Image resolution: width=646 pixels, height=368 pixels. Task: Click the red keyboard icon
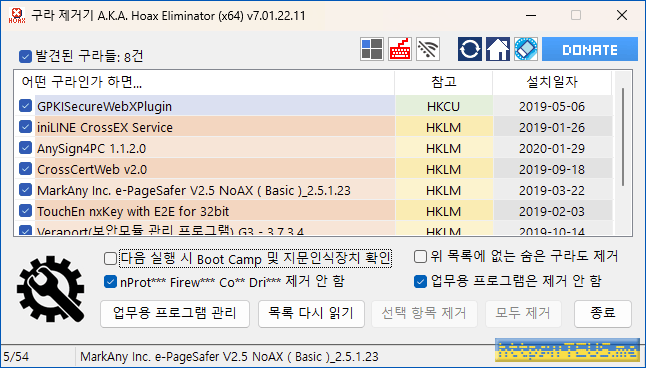click(400, 49)
